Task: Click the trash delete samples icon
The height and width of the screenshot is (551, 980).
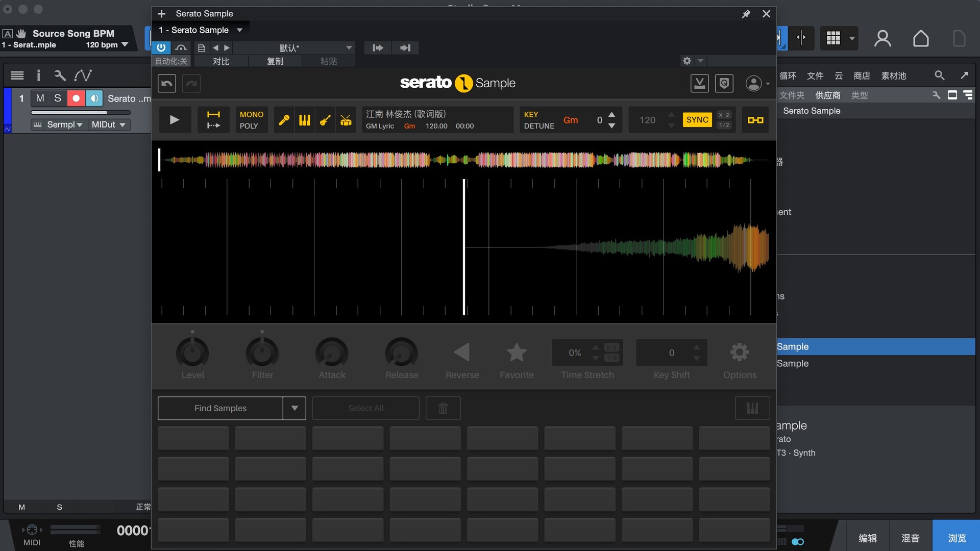Action: coord(443,408)
